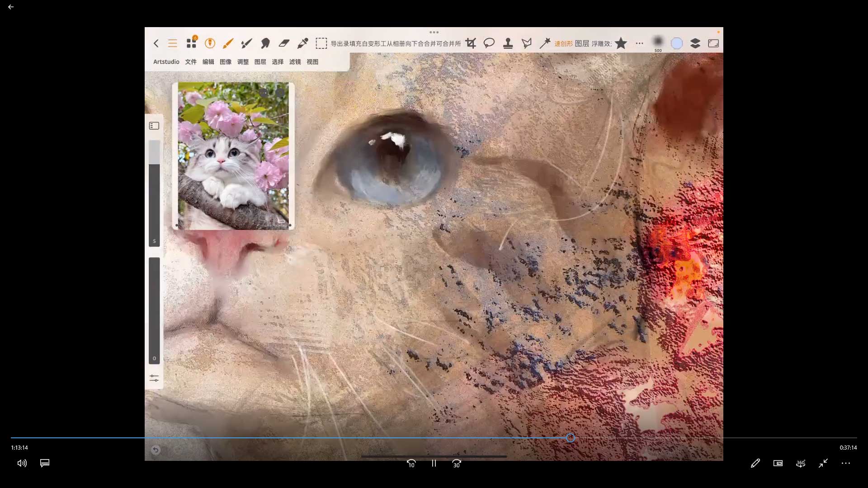Skip forward 30 seconds
Image resolution: width=868 pixels, height=488 pixels.
click(457, 463)
